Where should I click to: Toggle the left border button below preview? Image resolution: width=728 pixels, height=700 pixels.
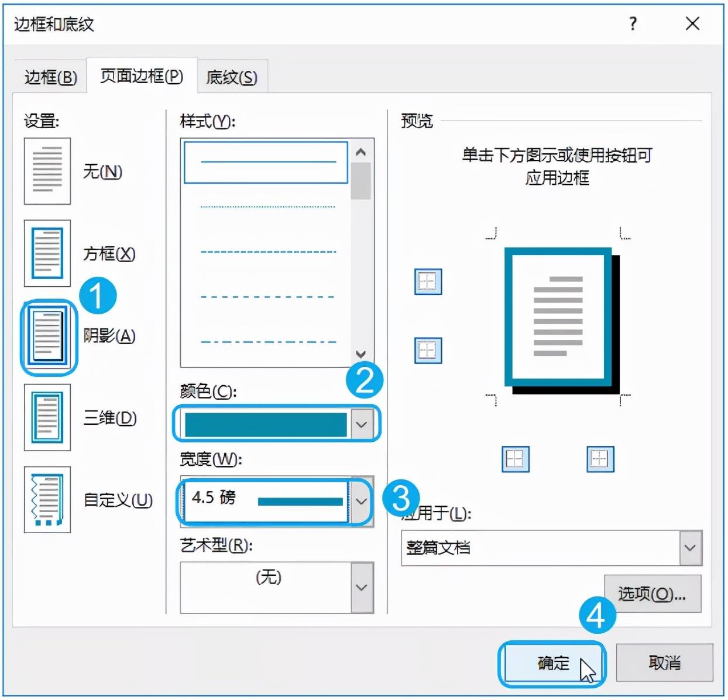point(516,459)
